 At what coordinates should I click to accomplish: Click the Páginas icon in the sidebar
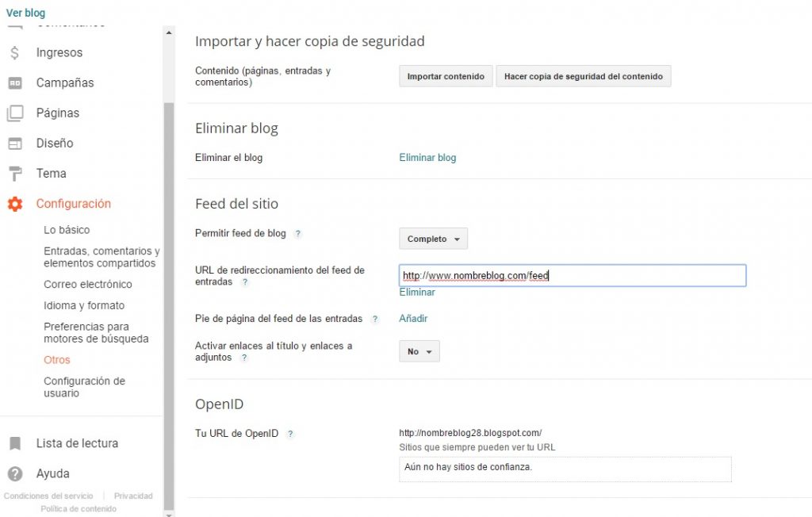click(15, 113)
